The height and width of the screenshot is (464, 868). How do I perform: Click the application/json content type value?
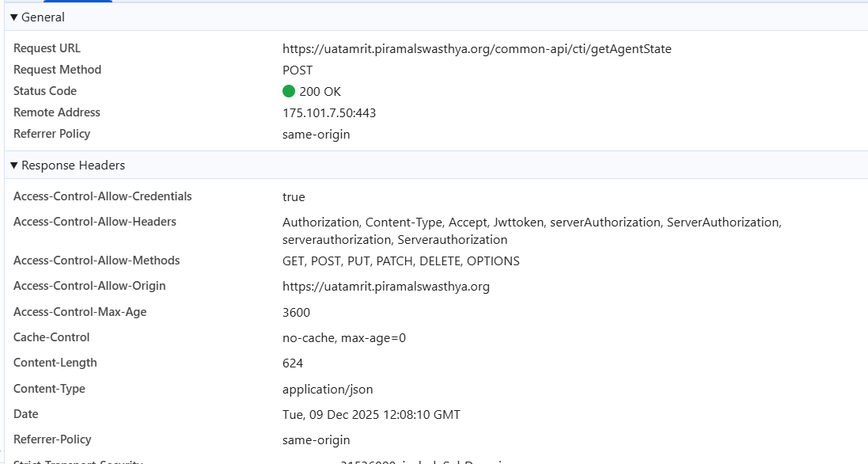(328, 390)
